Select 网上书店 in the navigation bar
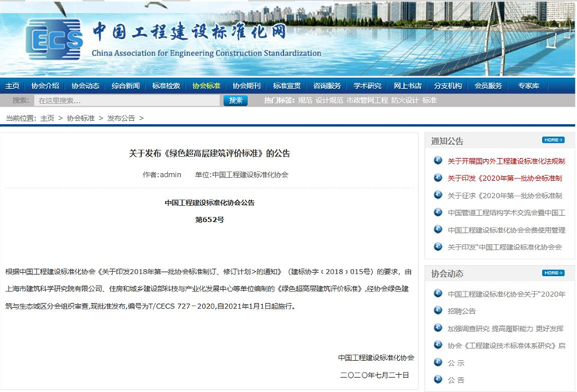The width and height of the screenshot is (577, 392). coord(407,86)
